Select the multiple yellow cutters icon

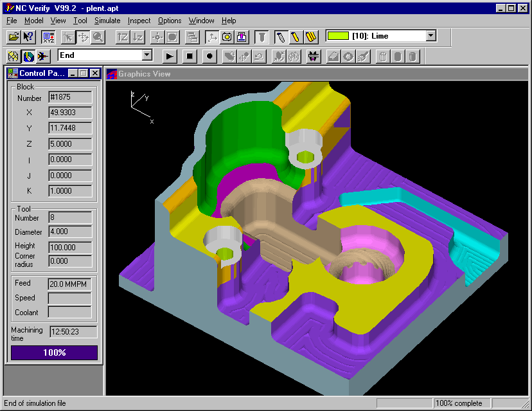311,37
